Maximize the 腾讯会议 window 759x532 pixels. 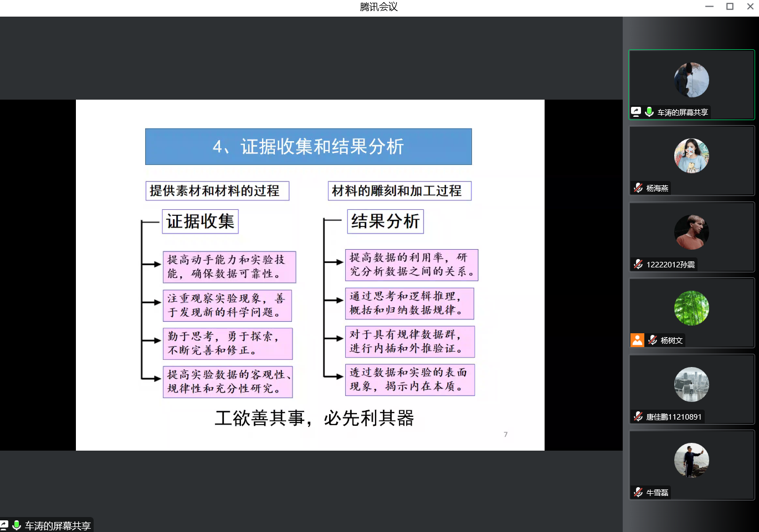730,7
